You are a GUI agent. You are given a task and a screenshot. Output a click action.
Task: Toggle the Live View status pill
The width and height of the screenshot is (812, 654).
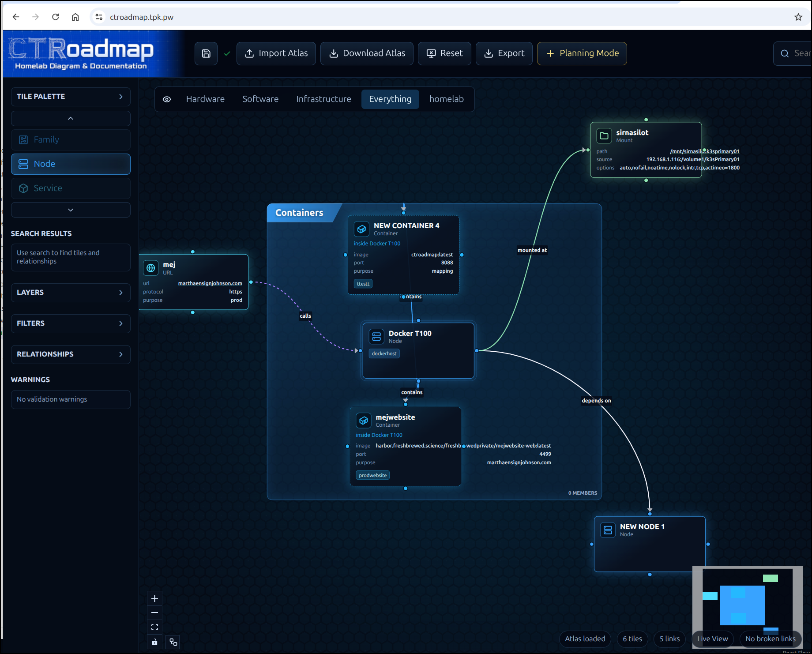pyautogui.click(x=712, y=639)
